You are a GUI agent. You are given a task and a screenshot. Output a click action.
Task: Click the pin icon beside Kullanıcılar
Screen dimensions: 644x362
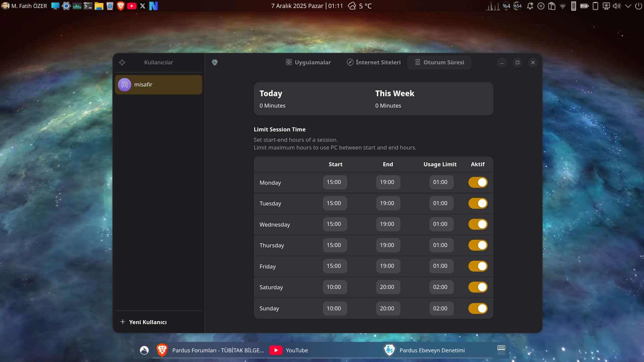122,62
